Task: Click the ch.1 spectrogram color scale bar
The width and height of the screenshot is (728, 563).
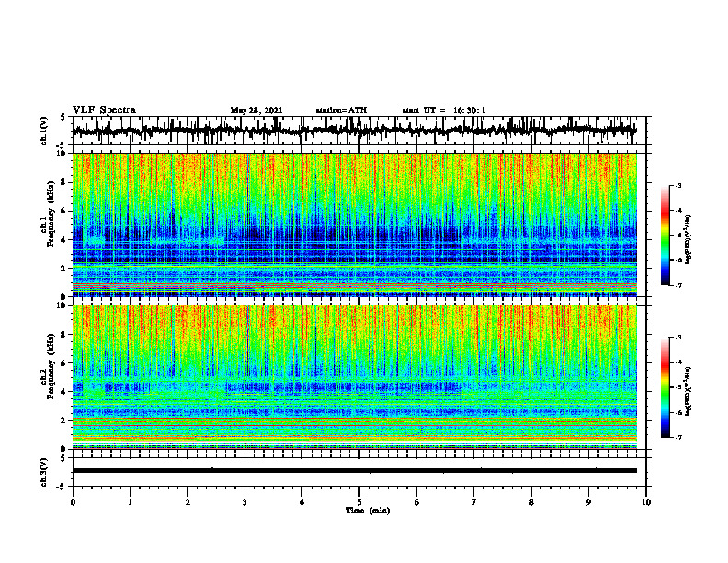Action: click(x=665, y=236)
